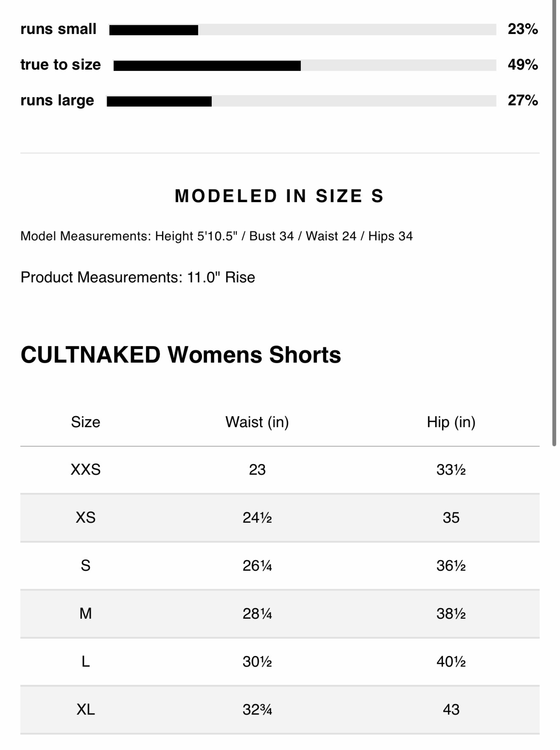Select the 49% true to size percentage
This screenshot has height=750, width=560.
(x=522, y=65)
